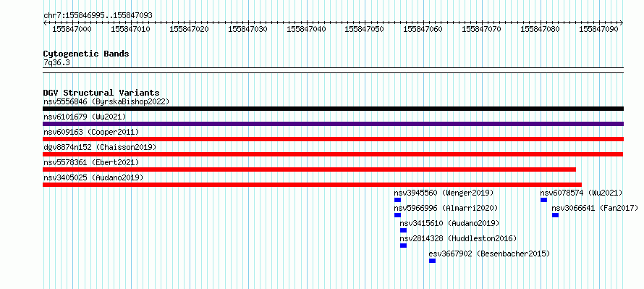
Task: Click ruler position 155847020
Action: (190, 29)
